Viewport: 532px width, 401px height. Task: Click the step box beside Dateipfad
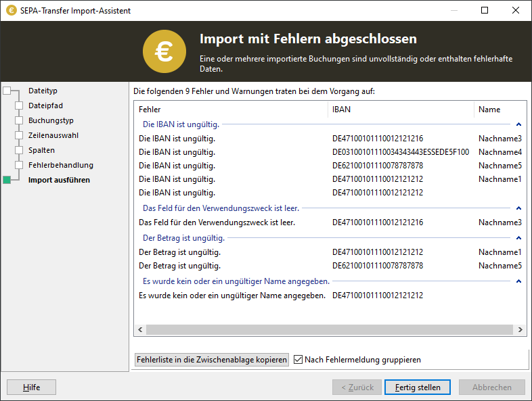[x=19, y=105]
